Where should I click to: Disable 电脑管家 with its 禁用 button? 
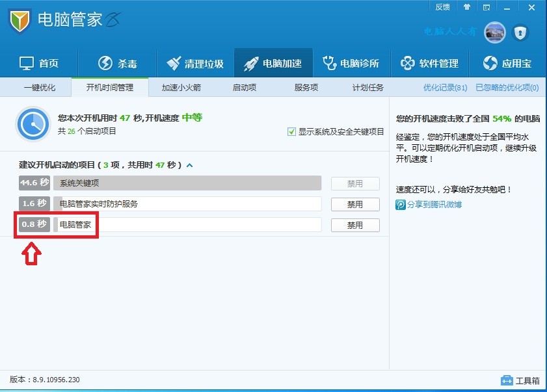[x=355, y=225]
